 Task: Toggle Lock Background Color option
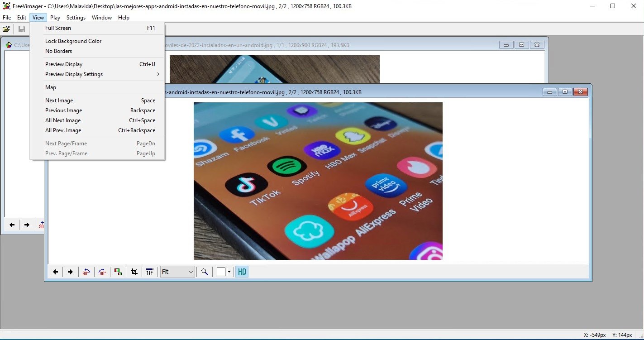click(97, 41)
